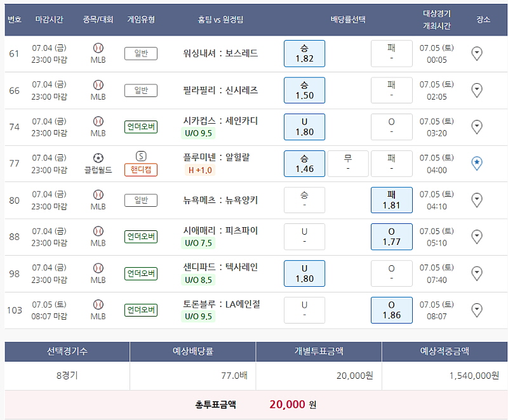Click 일반 badge for match 80

pyautogui.click(x=140, y=200)
